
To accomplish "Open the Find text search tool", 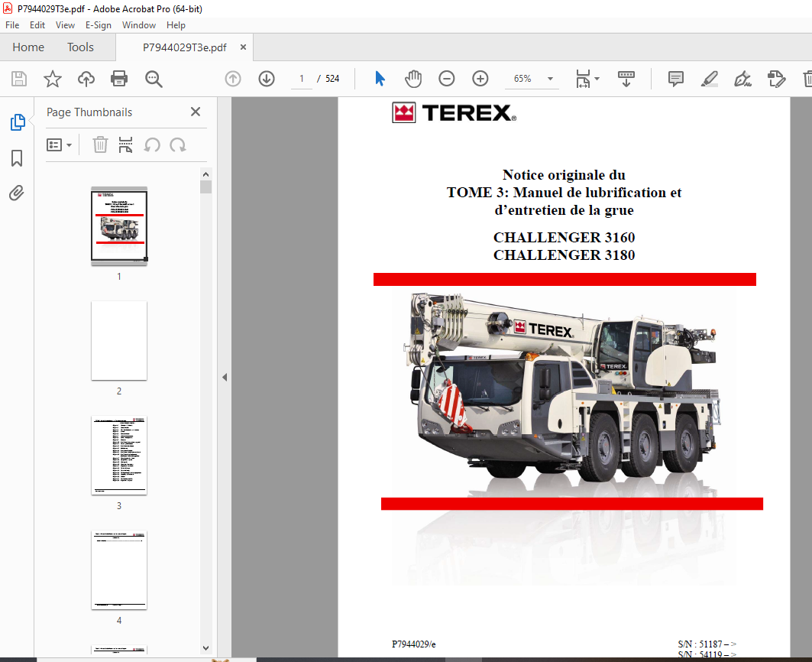I will [154, 79].
